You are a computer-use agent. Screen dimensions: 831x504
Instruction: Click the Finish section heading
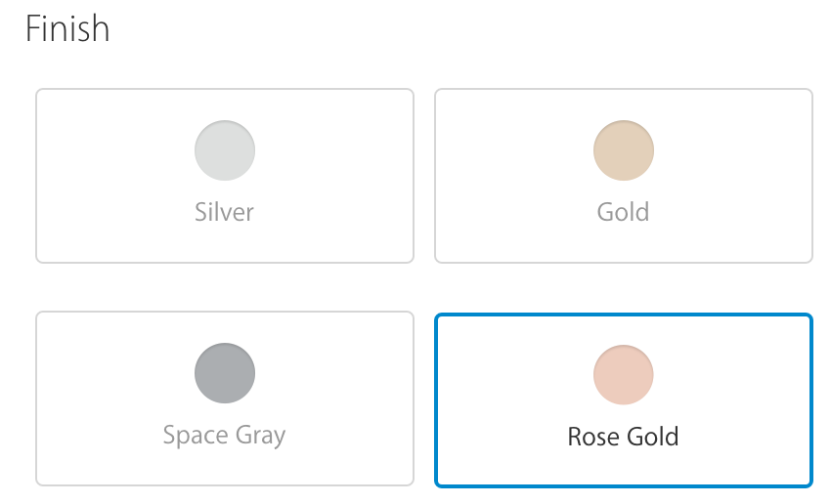pyautogui.click(x=67, y=29)
